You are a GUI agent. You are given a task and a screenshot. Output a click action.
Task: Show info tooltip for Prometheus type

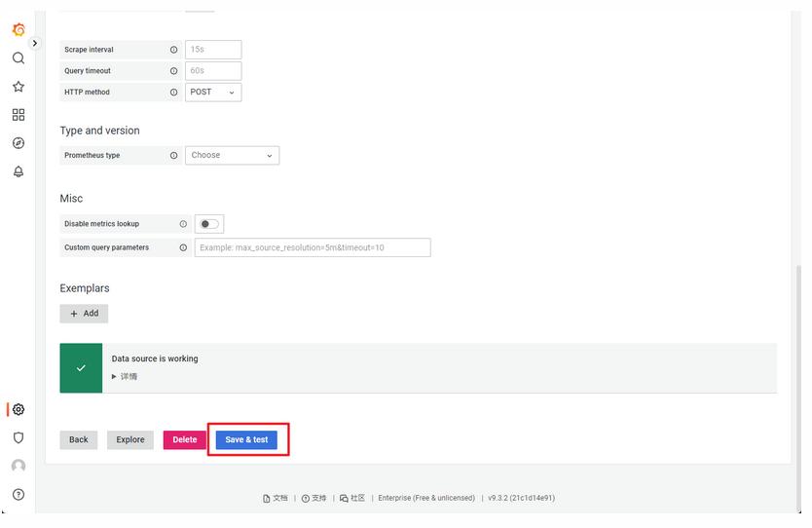click(173, 156)
